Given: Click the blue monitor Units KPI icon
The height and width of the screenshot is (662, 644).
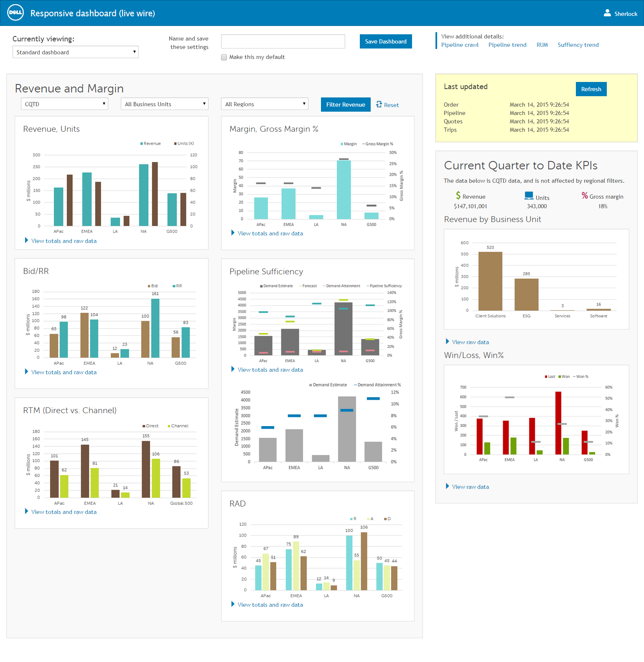Looking at the screenshot, I should pyautogui.click(x=529, y=196).
